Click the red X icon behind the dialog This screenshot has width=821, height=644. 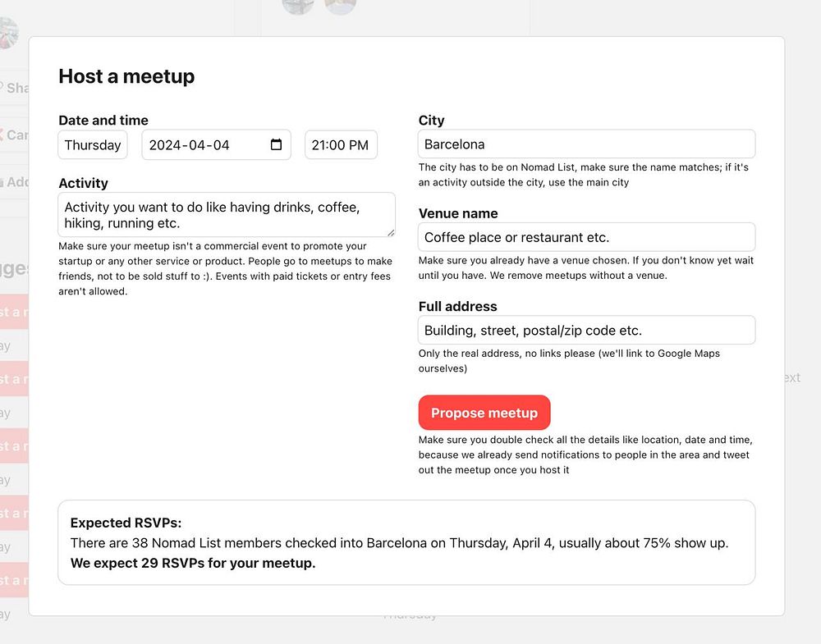tap(2, 135)
